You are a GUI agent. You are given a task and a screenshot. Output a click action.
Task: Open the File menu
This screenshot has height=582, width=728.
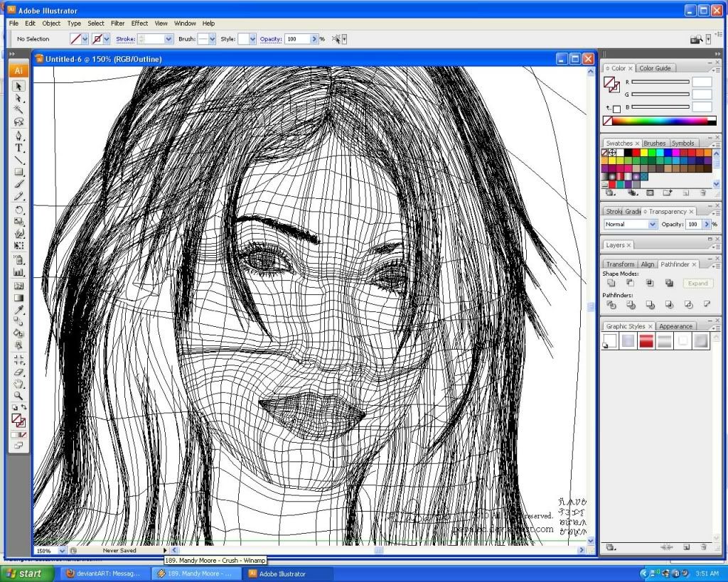14,23
